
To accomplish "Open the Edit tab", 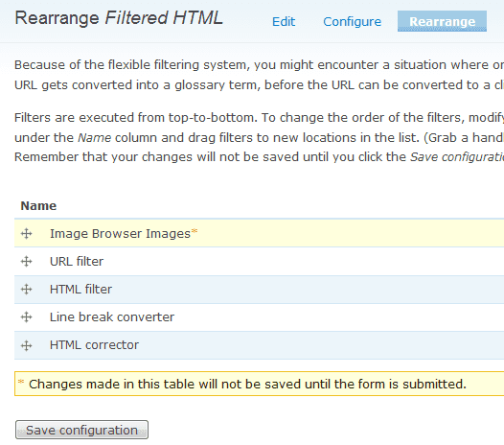I will 284,21.
